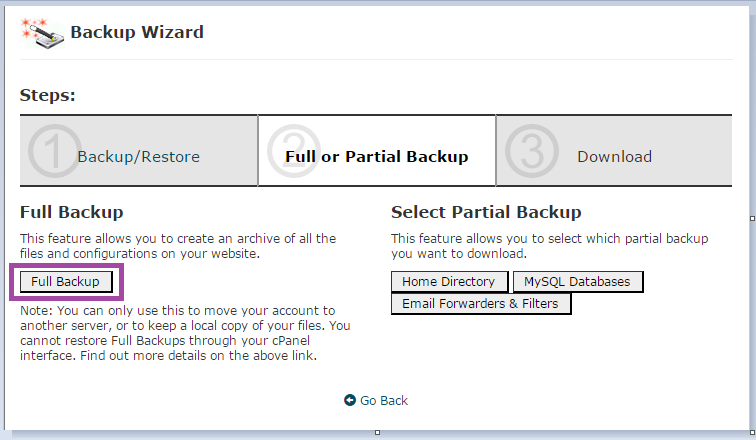Follow the Go Back link text
The image size is (756, 440).
pos(384,400)
